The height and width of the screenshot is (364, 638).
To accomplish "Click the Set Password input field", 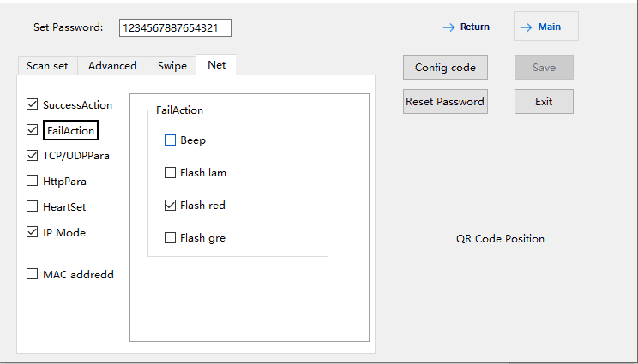I will click(x=175, y=28).
